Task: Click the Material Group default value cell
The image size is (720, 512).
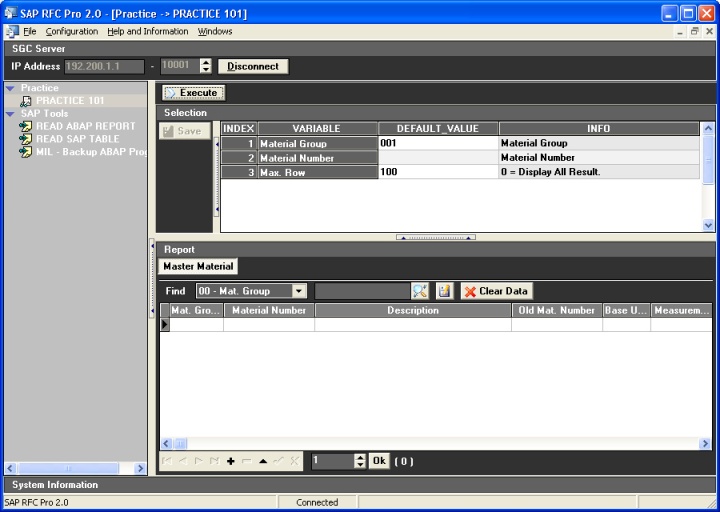Action: click(x=437, y=143)
